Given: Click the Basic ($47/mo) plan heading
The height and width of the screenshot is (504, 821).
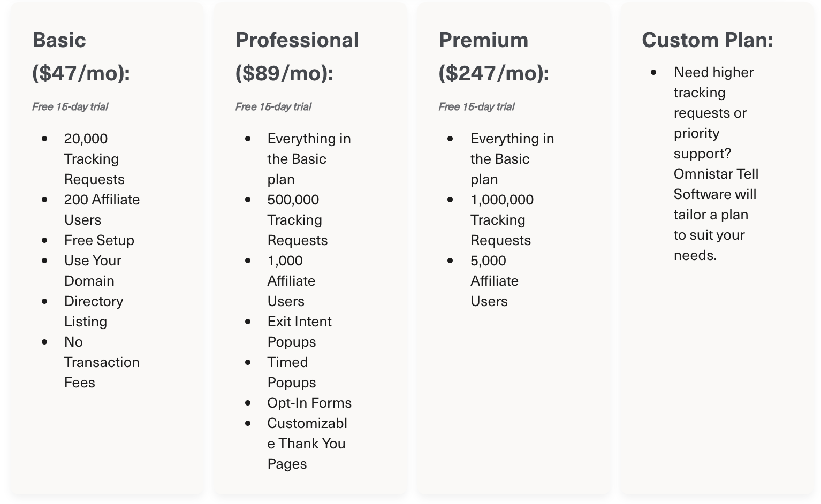Looking at the screenshot, I should 81,56.
